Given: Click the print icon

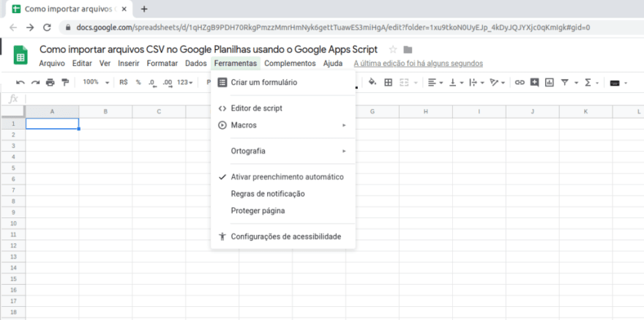Looking at the screenshot, I should pyautogui.click(x=50, y=83).
